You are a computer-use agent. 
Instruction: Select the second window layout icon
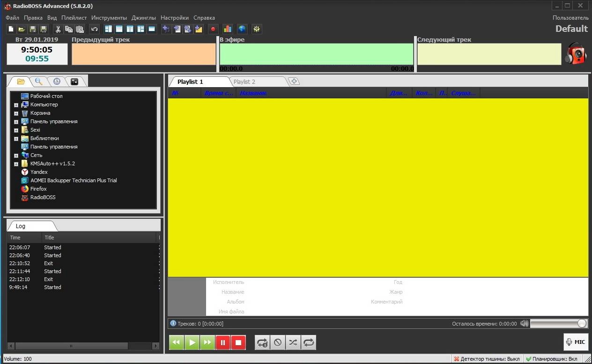(x=119, y=29)
